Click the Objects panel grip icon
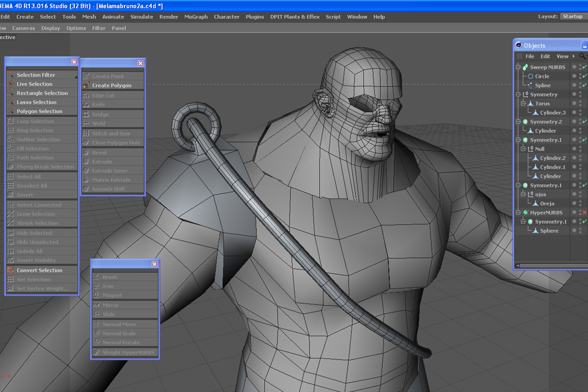This screenshot has width=588, height=392. (519, 56)
